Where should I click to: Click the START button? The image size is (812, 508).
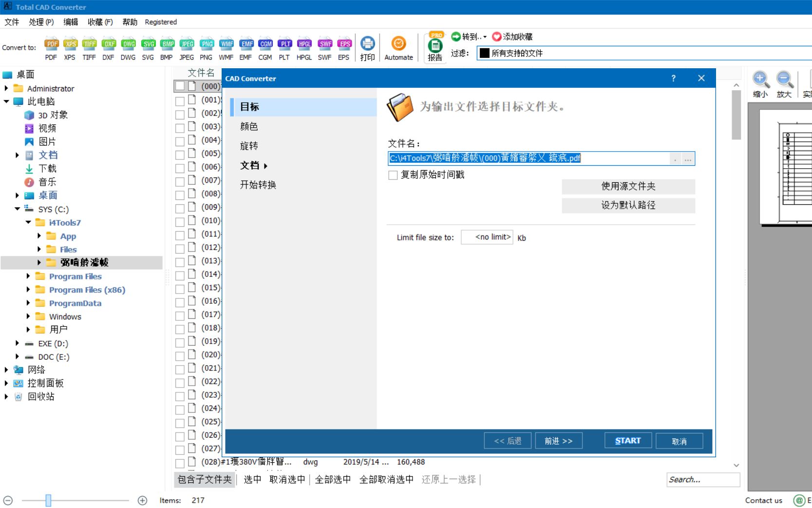pyautogui.click(x=628, y=441)
